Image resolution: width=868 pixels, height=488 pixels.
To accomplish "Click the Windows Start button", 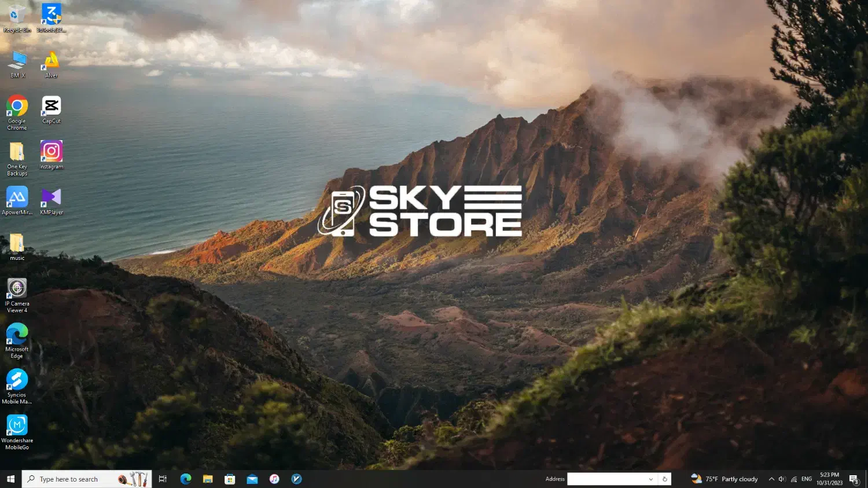I will click(10, 479).
